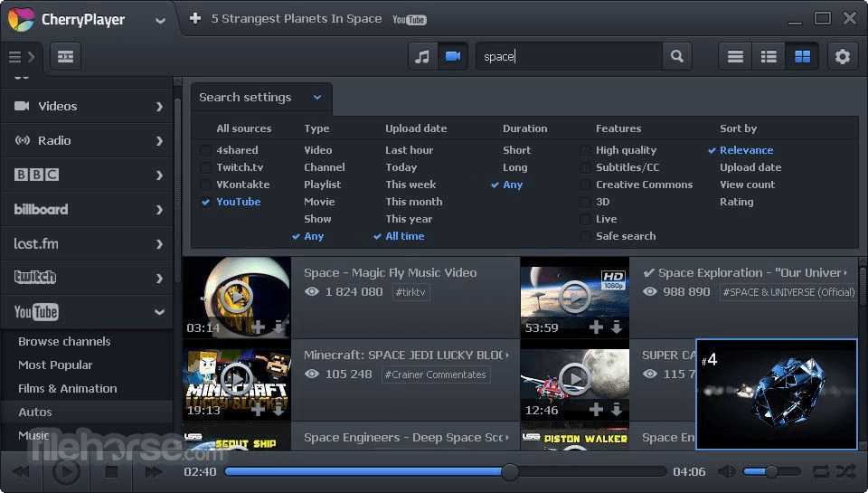Add a new tab with plus icon
Screen dimensions: 868x493
click(x=195, y=18)
